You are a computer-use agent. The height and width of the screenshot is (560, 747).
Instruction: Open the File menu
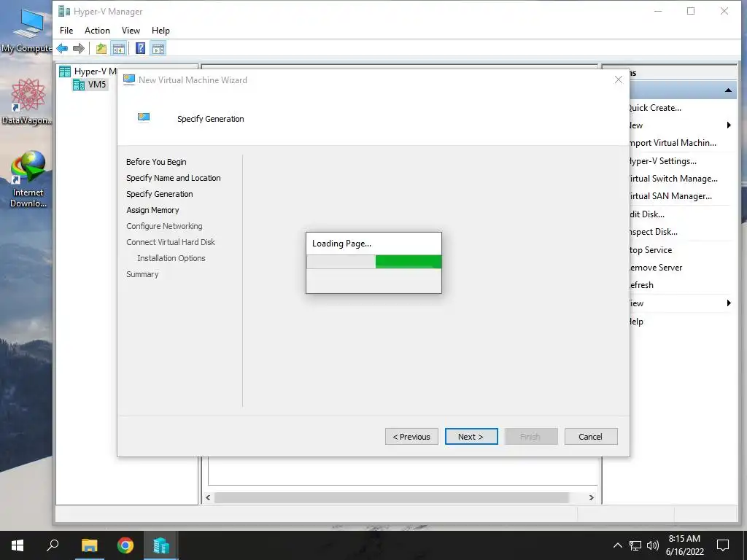66,31
